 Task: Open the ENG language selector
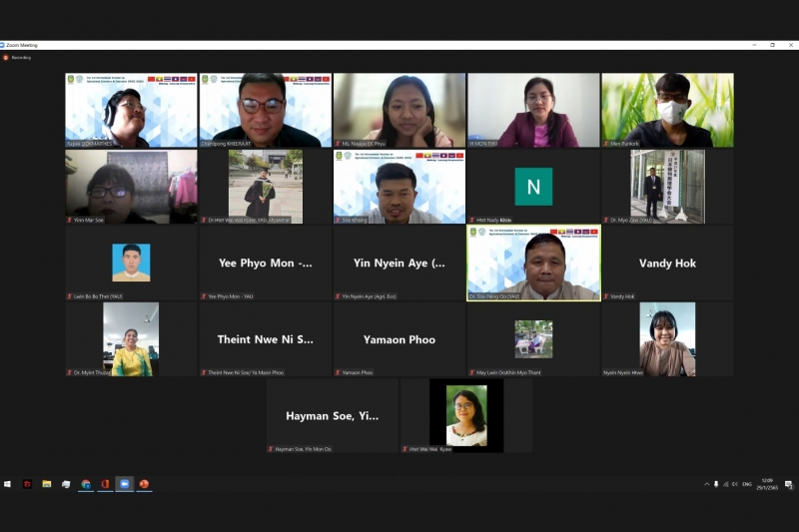tap(747, 484)
